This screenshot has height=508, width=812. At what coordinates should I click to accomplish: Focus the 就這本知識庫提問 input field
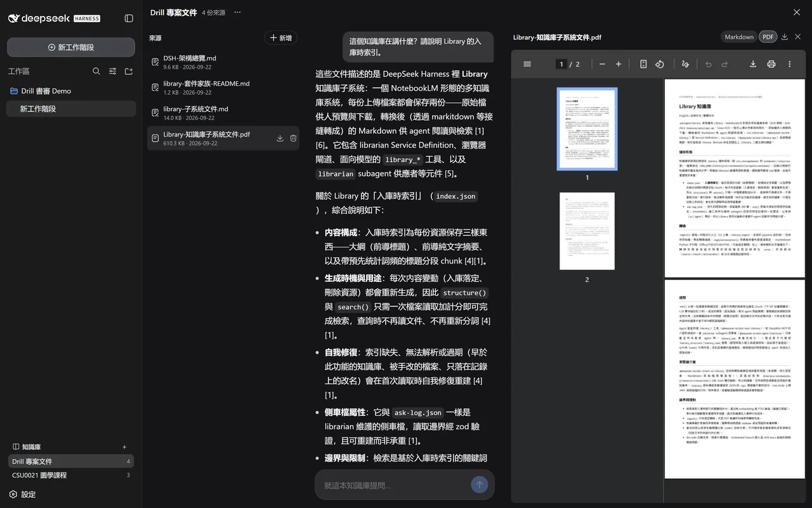pyautogui.click(x=393, y=485)
